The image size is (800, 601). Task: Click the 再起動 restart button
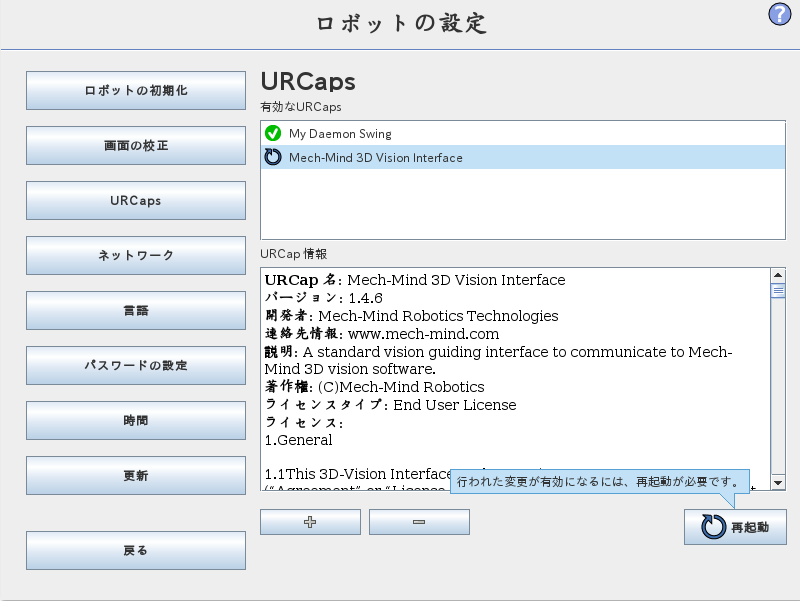click(735, 527)
